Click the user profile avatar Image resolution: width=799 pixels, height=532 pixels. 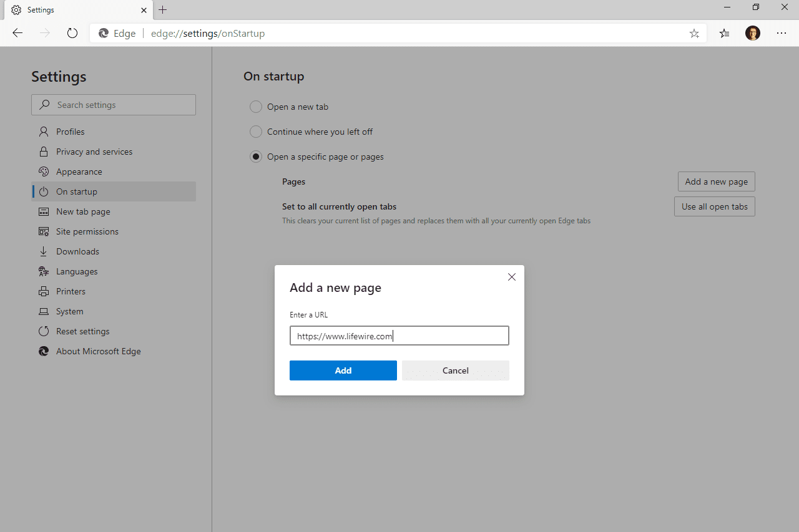(x=753, y=34)
